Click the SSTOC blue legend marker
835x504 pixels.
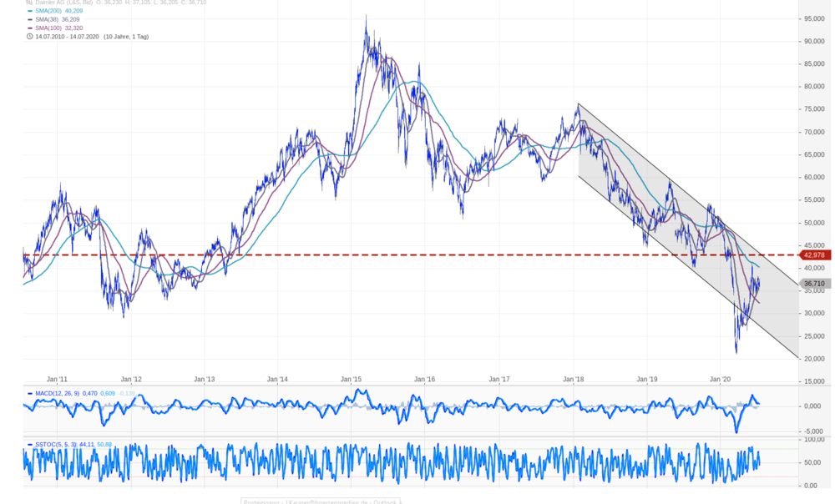coord(30,445)
